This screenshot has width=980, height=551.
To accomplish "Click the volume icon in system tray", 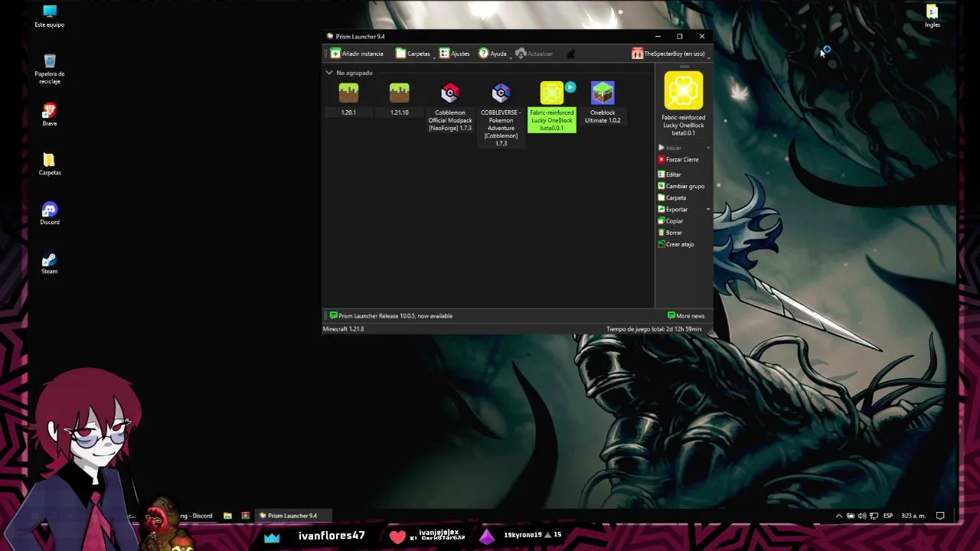I will (x=862, y=516).
